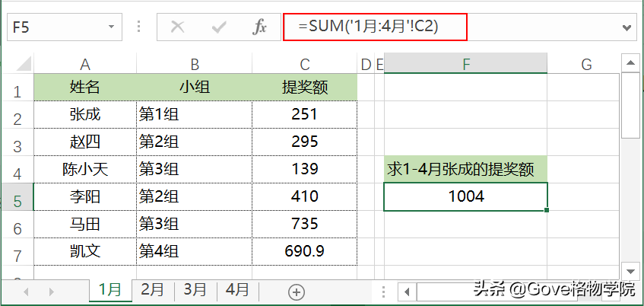Click horizontal scrollbar left arrow
Image resolution: width=644 pixels, height=306 pixels.
(408, 292)
